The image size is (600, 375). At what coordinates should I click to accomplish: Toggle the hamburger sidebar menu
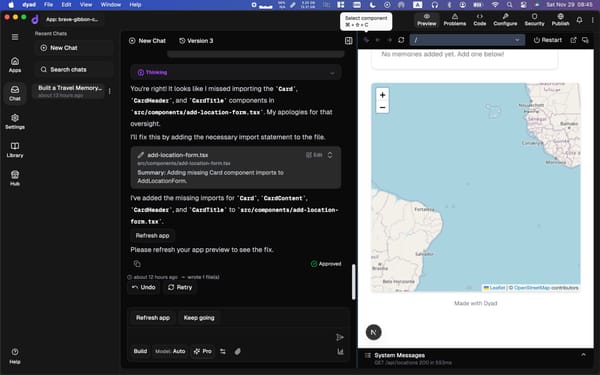[15, 37]
